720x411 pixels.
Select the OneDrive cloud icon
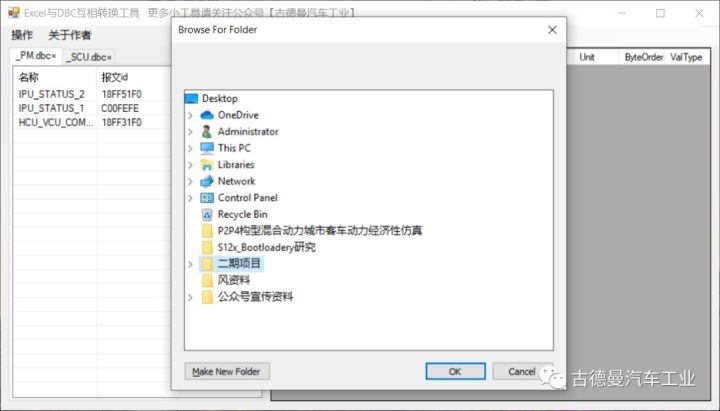coord(207,115)
